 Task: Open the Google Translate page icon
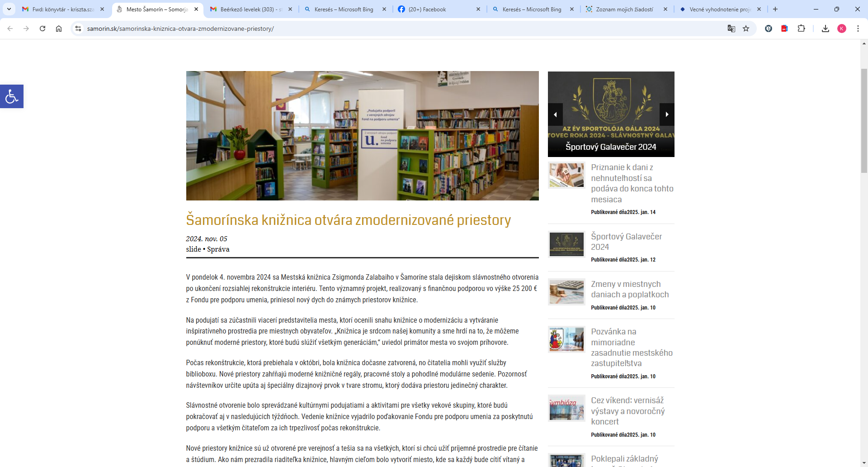[731, 29]
